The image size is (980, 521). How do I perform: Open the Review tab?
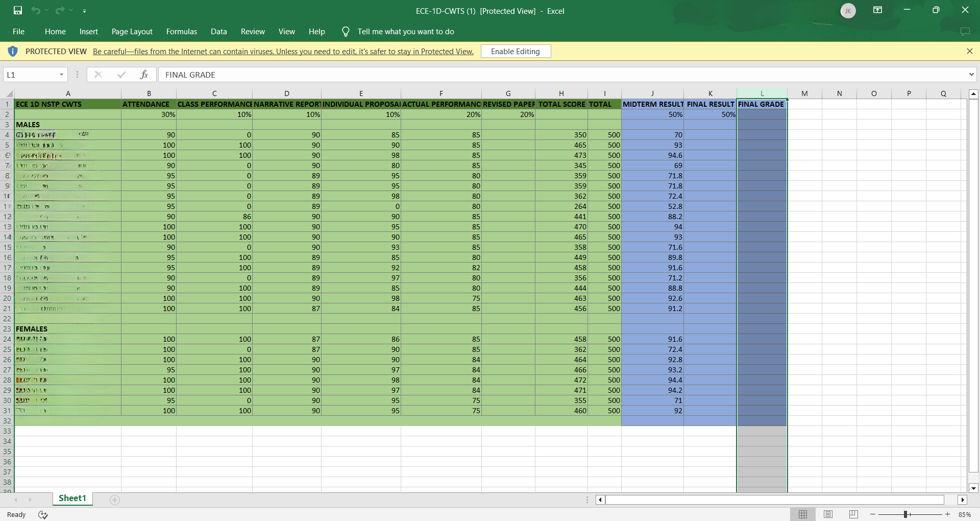pyautogui.click(x=253, y=32)
